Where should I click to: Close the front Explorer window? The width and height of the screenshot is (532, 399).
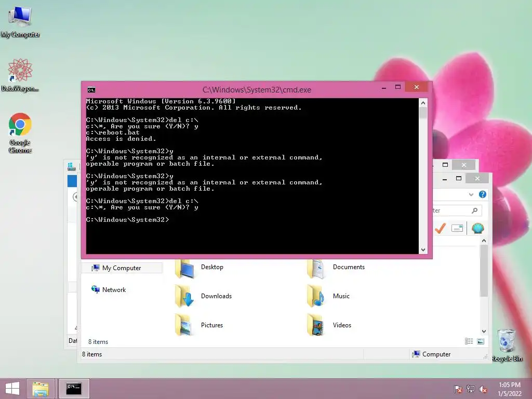pyautogui.click(x=477, y=179)
